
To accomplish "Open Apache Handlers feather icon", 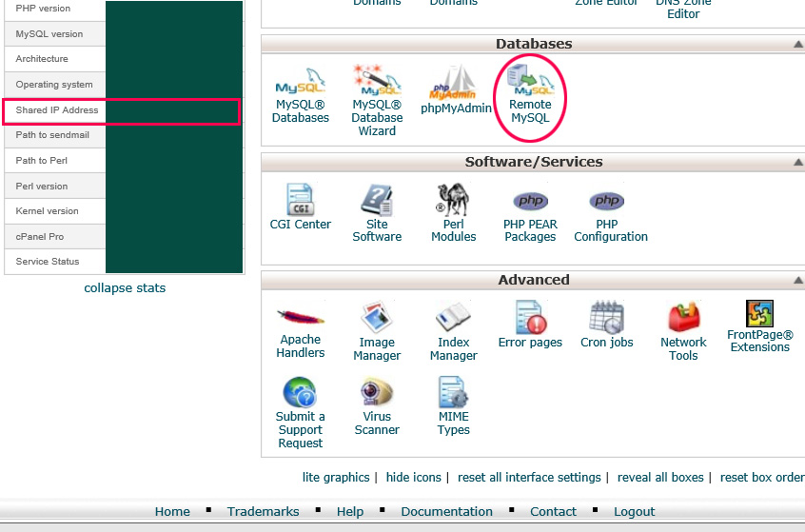I will click(301, 316).
